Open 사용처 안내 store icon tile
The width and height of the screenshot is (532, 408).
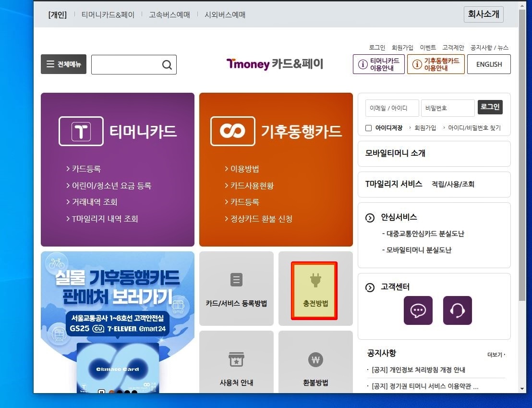pos(237,362)
